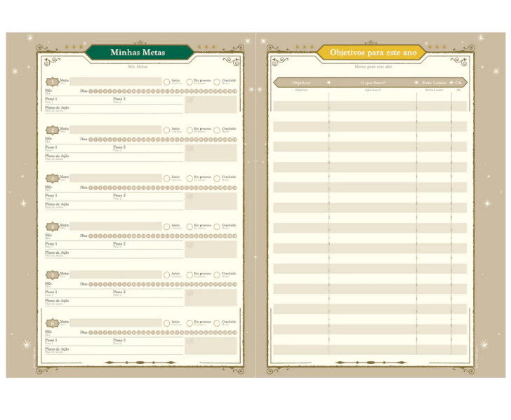Click the number 3 goal badge

click(x=53, y=178)
